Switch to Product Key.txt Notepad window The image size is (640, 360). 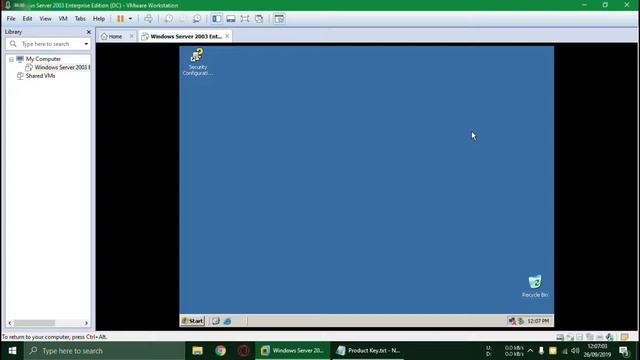tap(369, 351)
